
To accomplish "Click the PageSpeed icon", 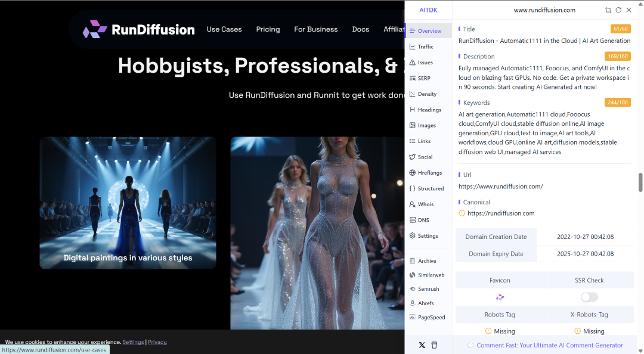I will [413, 317].
